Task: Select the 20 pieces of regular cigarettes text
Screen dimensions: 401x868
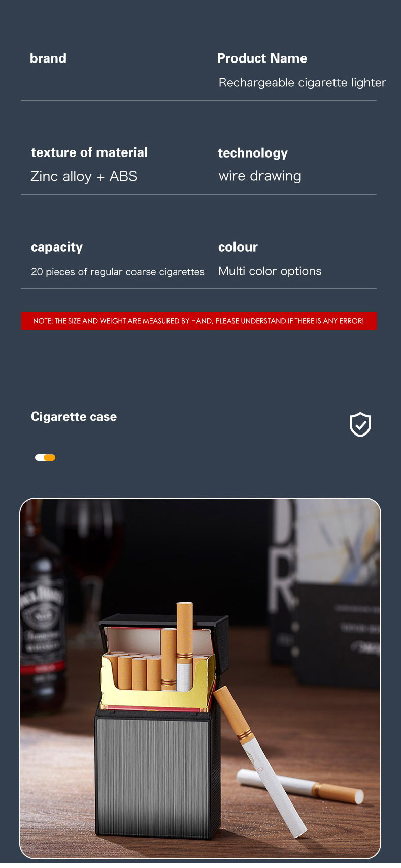Action: coord(118,272)
